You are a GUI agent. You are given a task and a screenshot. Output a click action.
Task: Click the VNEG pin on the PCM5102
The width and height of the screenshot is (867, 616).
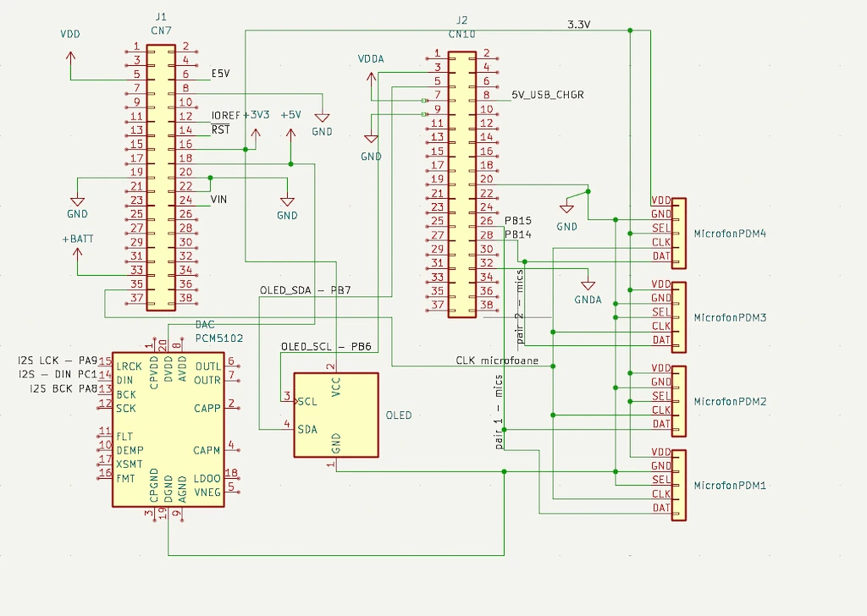point(207,492)
